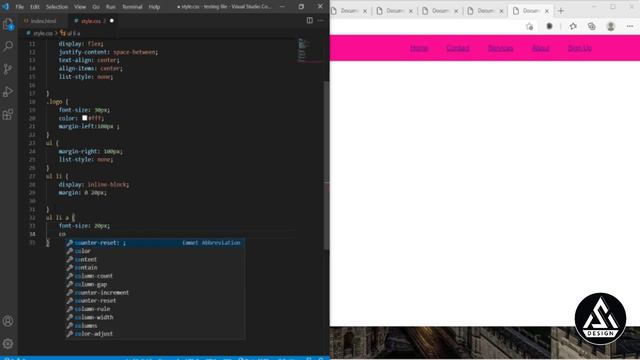The image size is (640, 360).
Task: Click the About link in navbar
Action: pyautogui.click(x=540, y=48)
